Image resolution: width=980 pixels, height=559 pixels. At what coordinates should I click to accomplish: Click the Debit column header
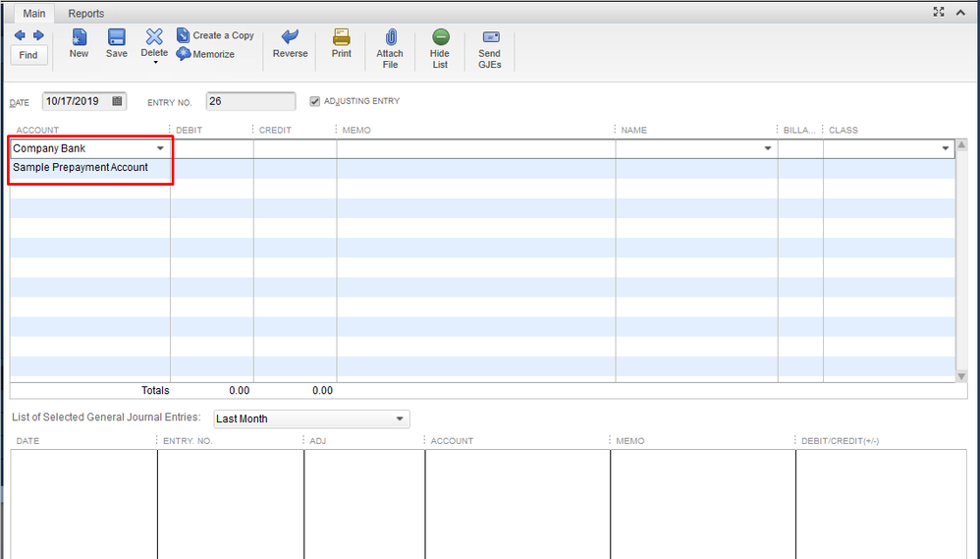(189, 130)
